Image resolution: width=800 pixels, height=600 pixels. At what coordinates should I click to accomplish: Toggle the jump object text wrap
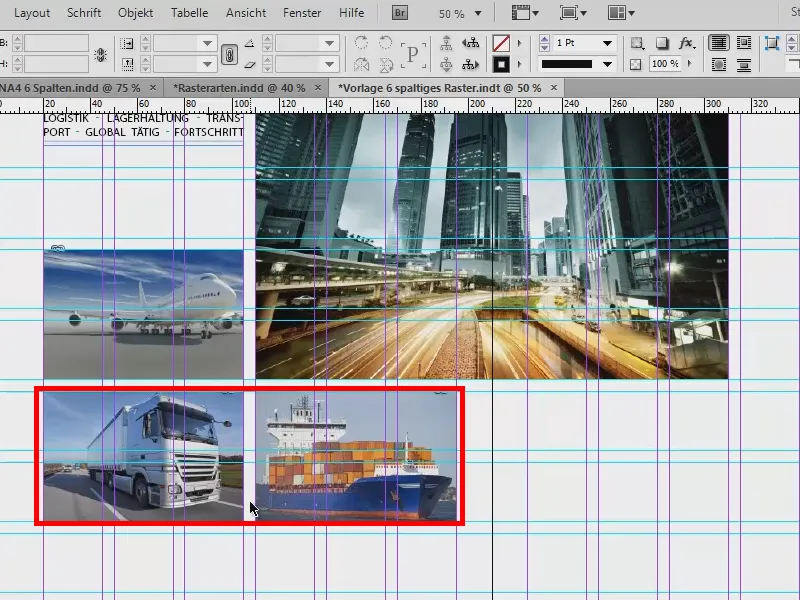pyautogui.click(x=744, y=64)
